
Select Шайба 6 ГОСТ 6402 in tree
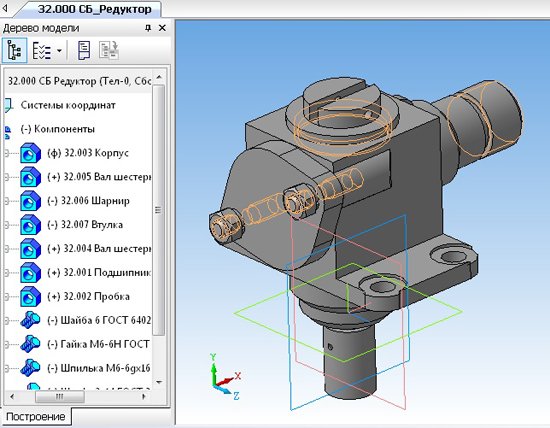(99, 320)
